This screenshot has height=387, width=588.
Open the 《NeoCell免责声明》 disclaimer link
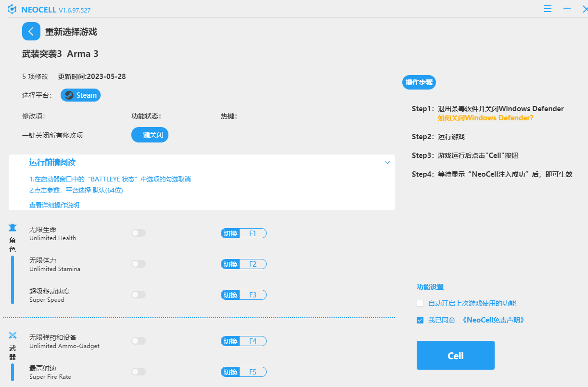(493, 320)
